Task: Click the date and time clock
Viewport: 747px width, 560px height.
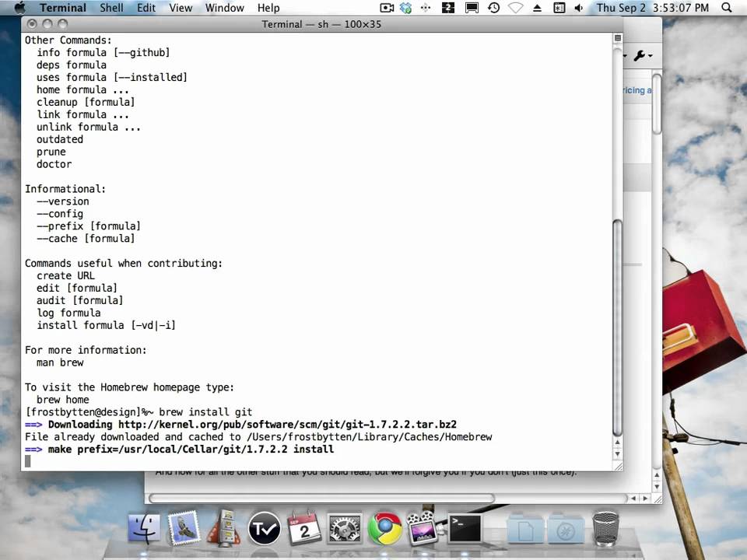Action: point(653,8)
